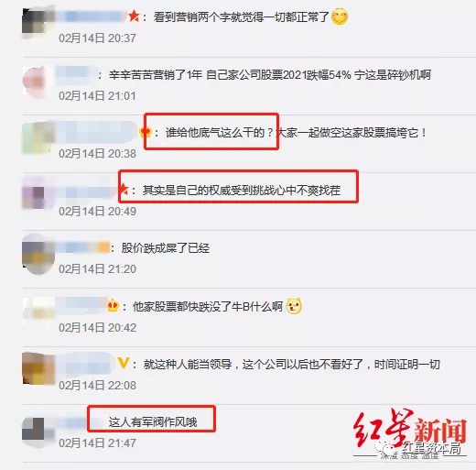Click comment 这人有军阀作风哦

point(153,422)
